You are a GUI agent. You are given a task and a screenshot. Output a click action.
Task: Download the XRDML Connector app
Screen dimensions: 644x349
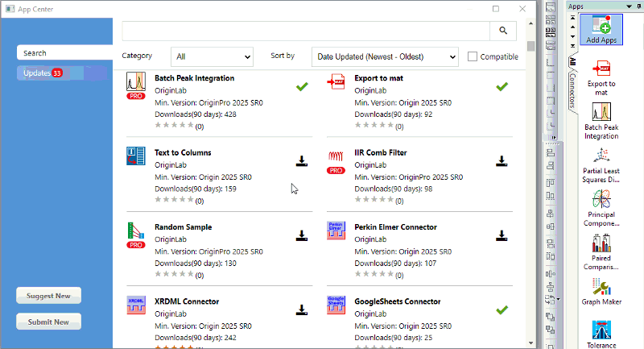point(302,310)
